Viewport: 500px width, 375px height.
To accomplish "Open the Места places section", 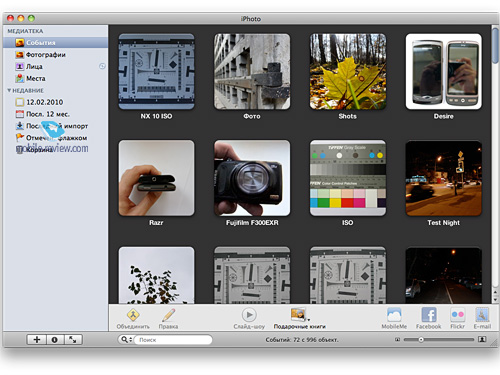I will (55, 79).
